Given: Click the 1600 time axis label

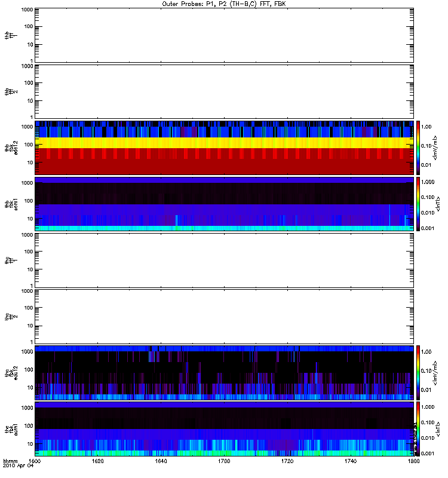Looking at the screenshot, I should [x=35, y=461].
